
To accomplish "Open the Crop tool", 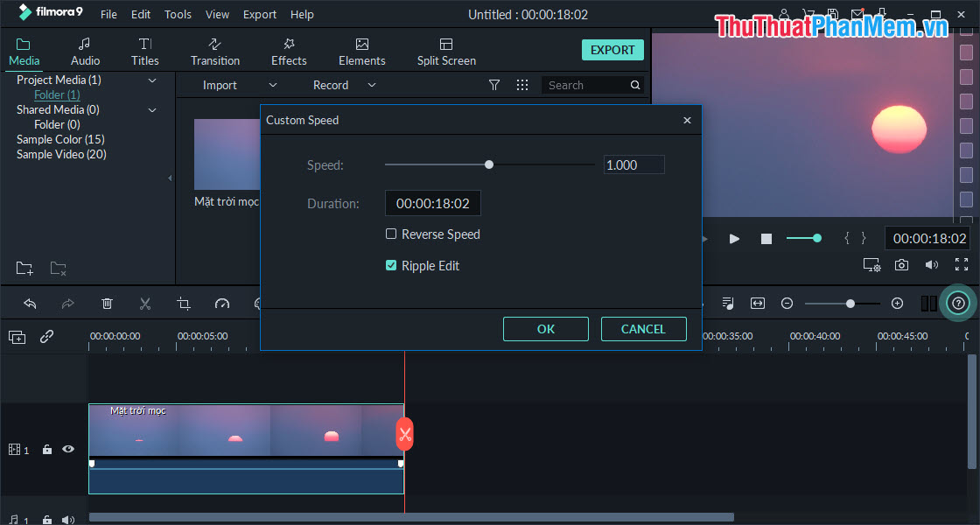I will (183, 303).
